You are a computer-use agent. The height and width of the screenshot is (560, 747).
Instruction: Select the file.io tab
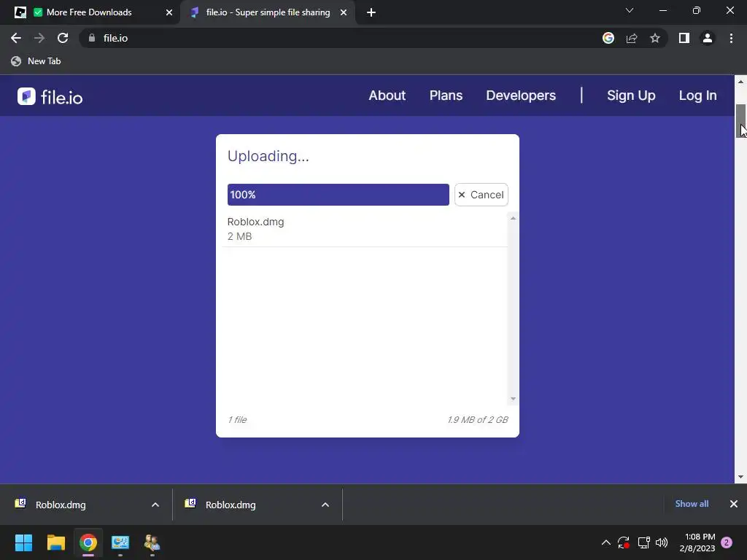pyautogui.click(x=267, y=12)
